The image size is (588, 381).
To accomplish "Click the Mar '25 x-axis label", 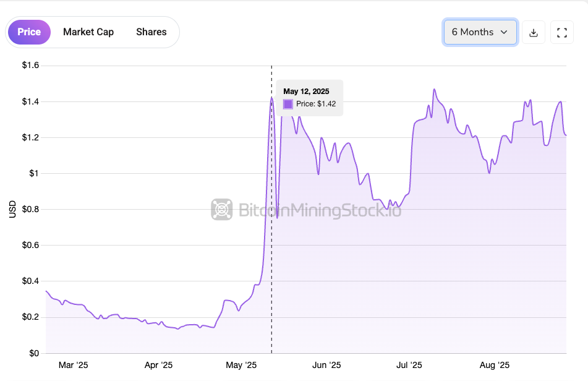I will coord(73,366).
